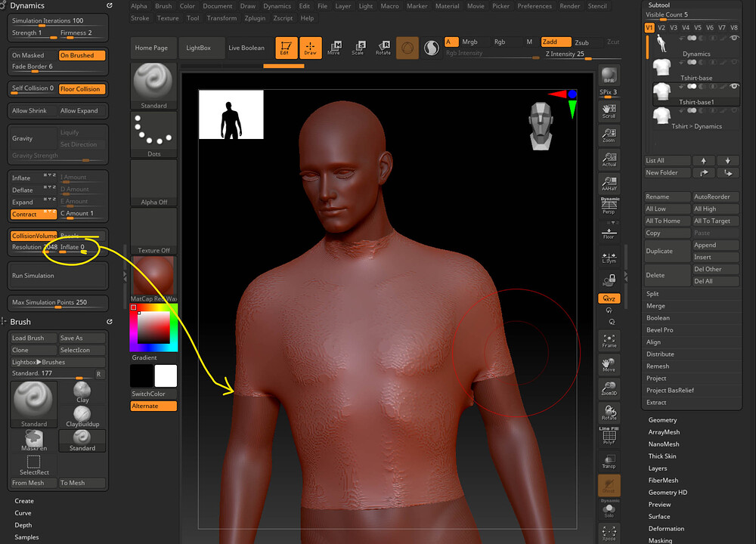Click the Actual size icon

point(609,159)
